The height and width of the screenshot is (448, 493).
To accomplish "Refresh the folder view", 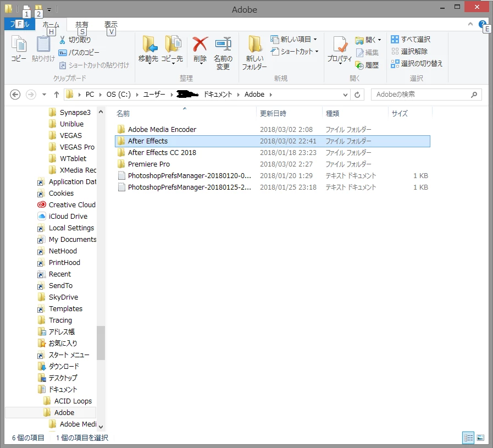I will pyautogui.click(x=357, y=95).
